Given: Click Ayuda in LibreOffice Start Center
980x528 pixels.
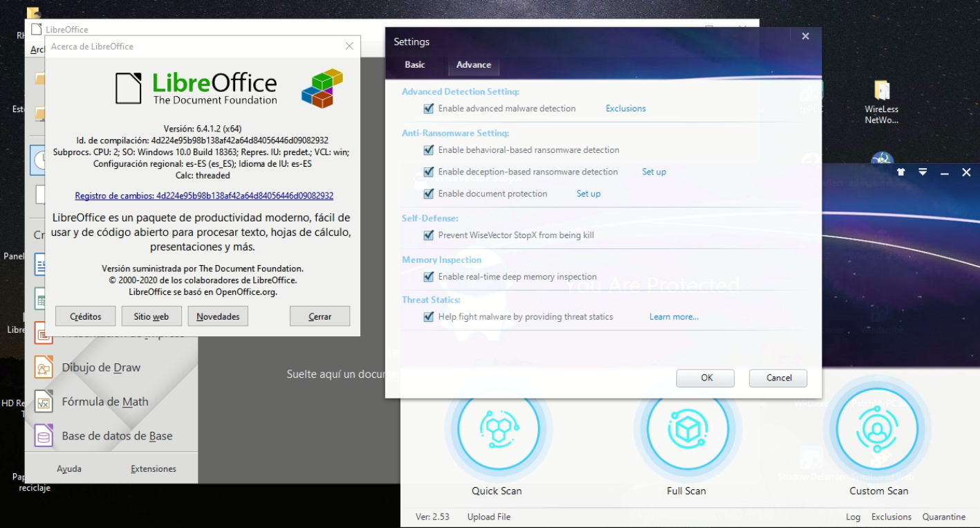Looking at the screenshot, I should click(69, 468).
